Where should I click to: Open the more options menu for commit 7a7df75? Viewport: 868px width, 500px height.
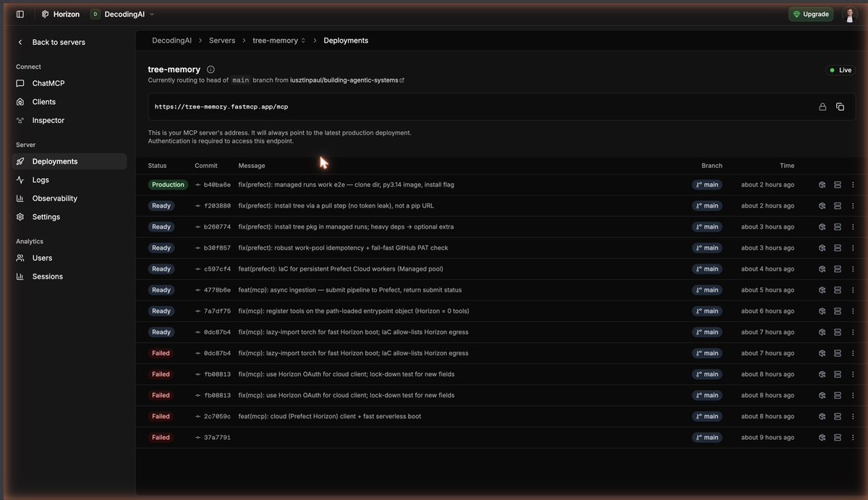(x=853, y=311)
